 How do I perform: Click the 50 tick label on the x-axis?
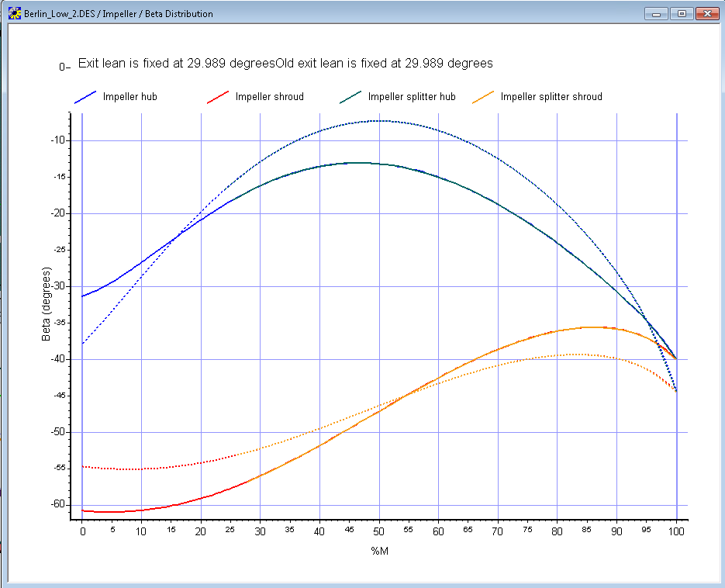tap(379, 531)
